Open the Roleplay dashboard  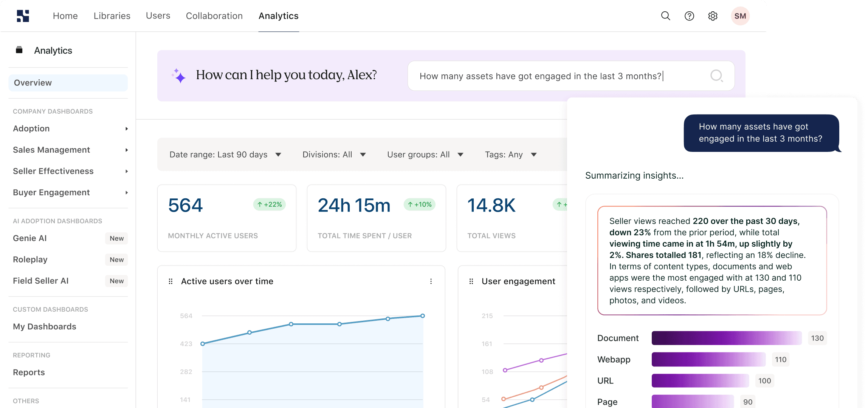30,260
